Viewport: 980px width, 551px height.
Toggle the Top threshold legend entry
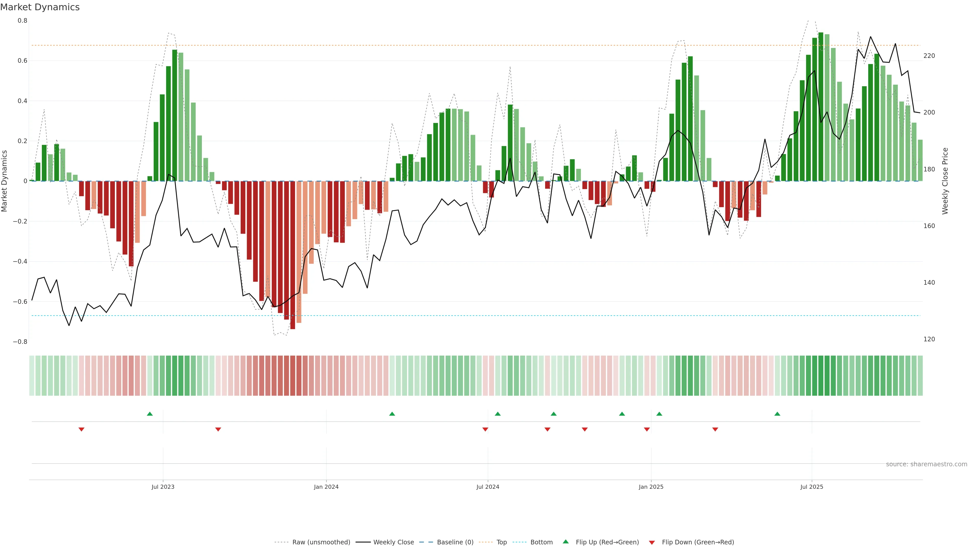(501, 542)
